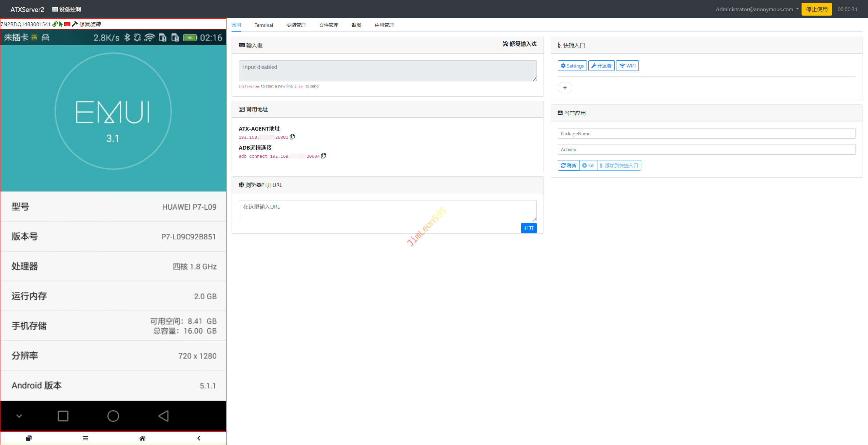Hide the phone navigation bar chevron
Viewport: 868px width, 445px height.
click(19, 416)
